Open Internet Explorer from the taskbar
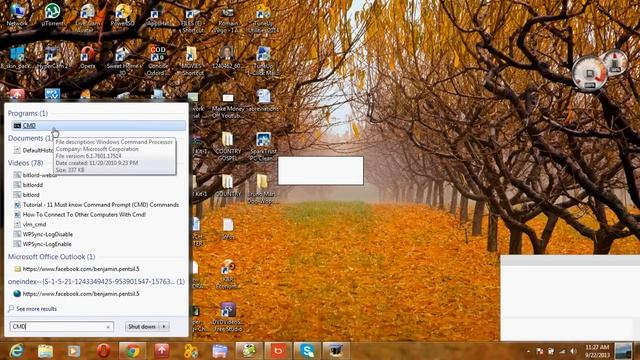Screen dimensions: 640x360 coord(17,351)
